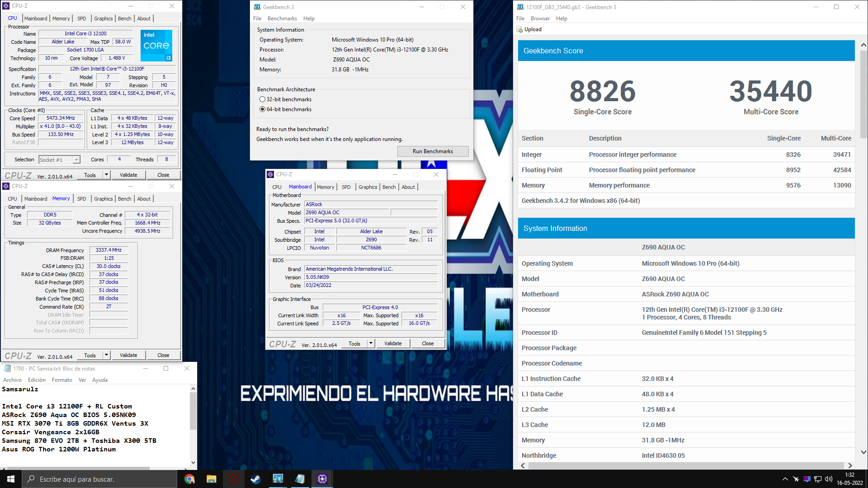Click the Multiplier value x 41.0 field
Screen dimensions: 868x488
[x=61, y=127]
